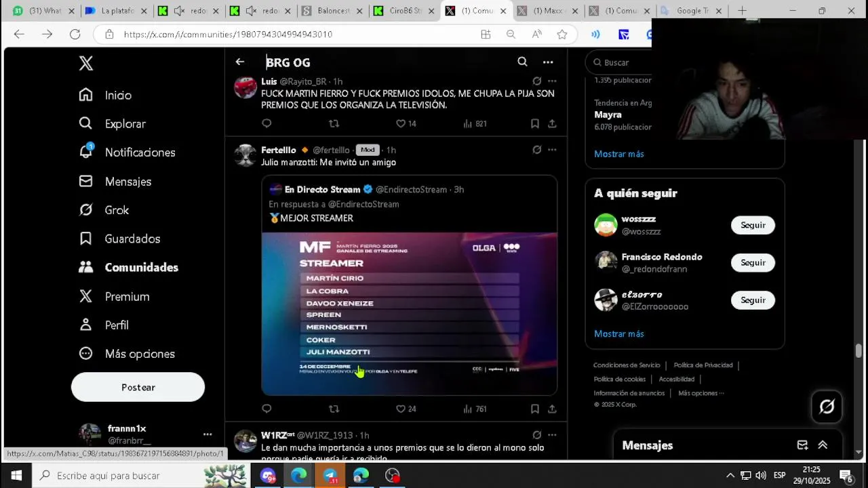Open Accesibilidad footer link
Image resolution: width=868 pixels, height=488 pixels.
(x=677, y=379)
